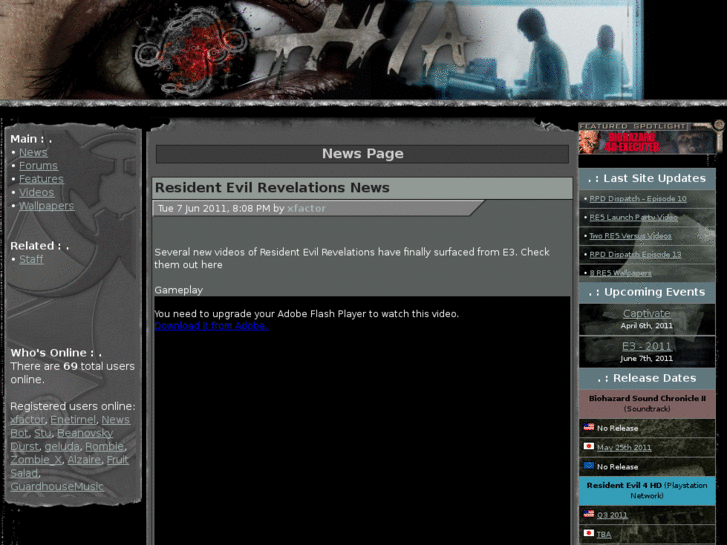Open author xfactor's profile in post header

click(306, 209)
